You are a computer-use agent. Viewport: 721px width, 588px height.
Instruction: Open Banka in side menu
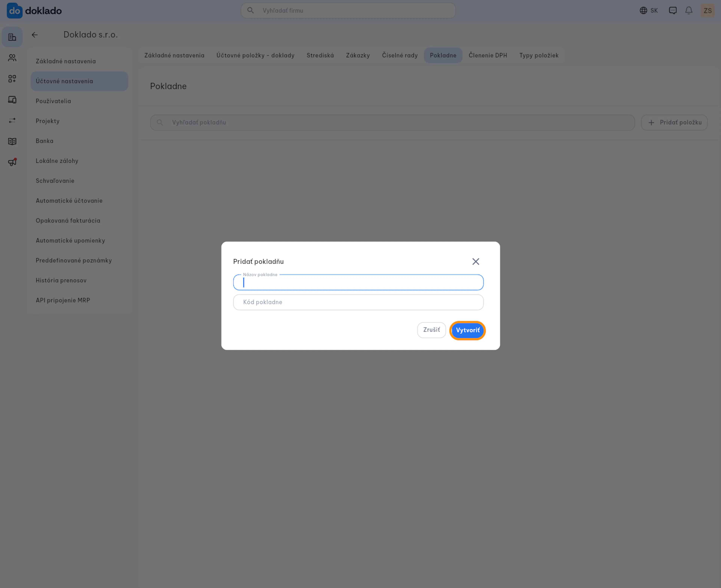click(x=79, y=141)
